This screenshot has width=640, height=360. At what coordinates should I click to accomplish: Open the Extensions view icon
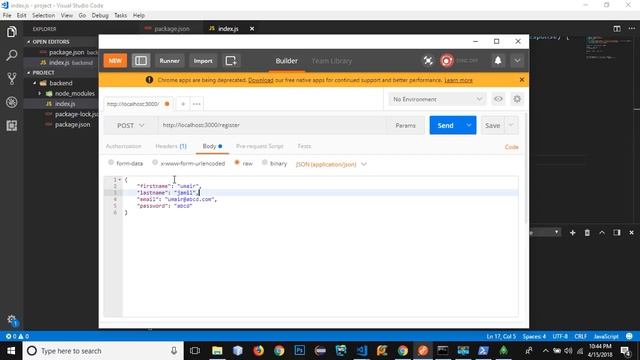[x=11, y=125]
